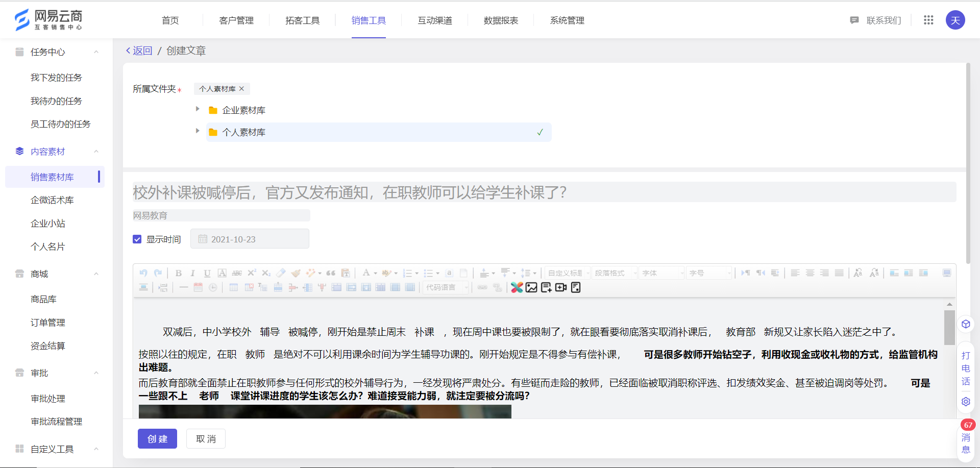Insert current time with clock icon
This screenshot has width=980, height=468.
pyautogui.click(x=213, y=287)
